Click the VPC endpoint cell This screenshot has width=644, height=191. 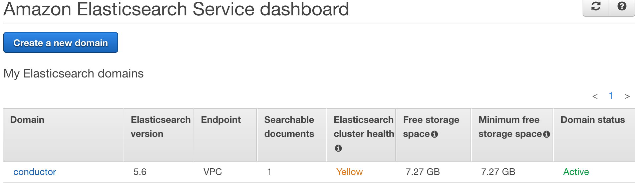point(213,172)
